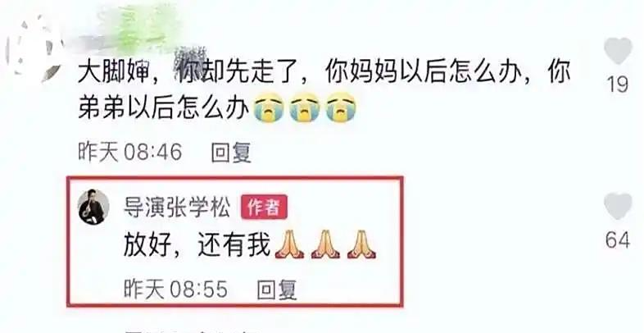Click the first crying face emoji
This screenshot has width=644, height=333.
coord(269,108)
